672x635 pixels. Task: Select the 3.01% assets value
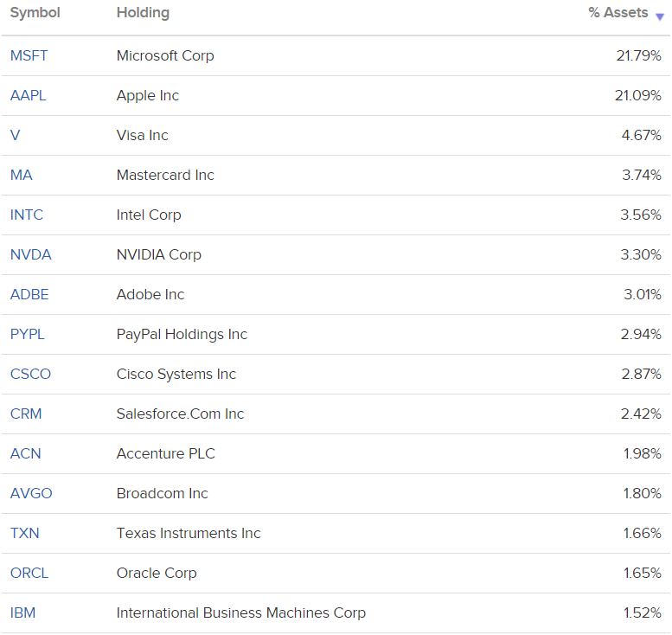click(x=643, y=294)
